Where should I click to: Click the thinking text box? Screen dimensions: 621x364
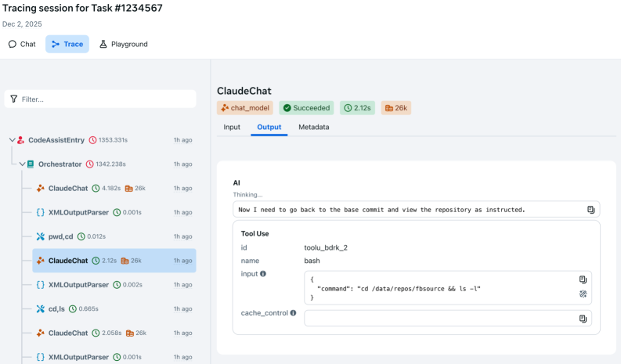[x=417, y=210]
